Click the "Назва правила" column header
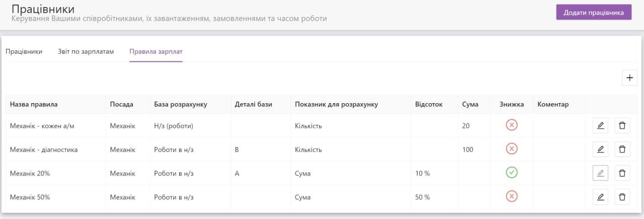 34,104
